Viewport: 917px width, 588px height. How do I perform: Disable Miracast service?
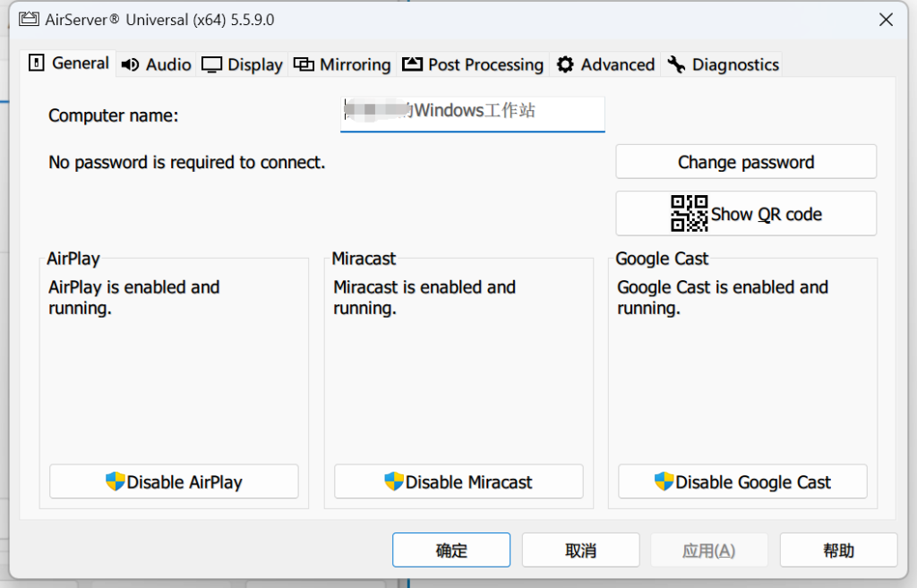[x=458, y=481]
